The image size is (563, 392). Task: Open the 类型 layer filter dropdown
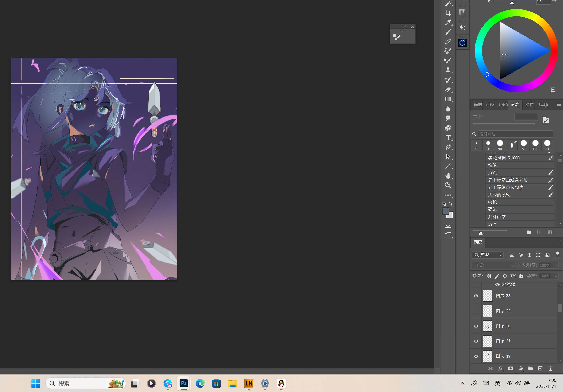488,255
